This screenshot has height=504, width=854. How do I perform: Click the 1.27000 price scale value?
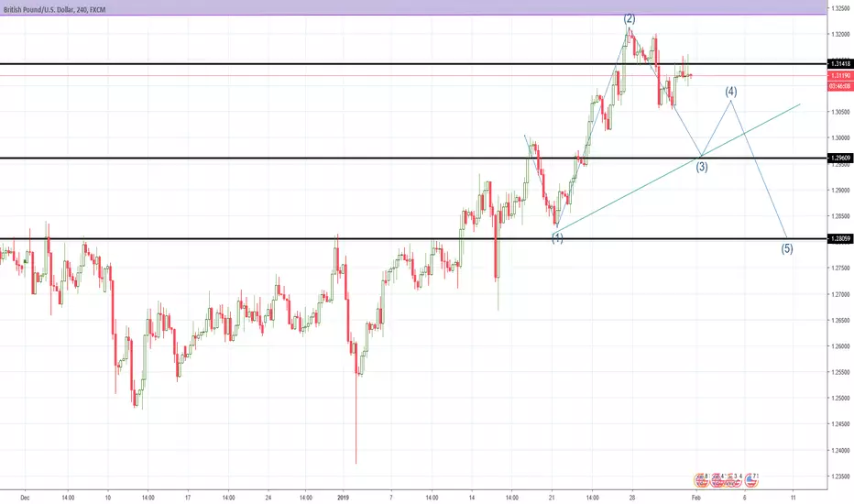point(839,294)
